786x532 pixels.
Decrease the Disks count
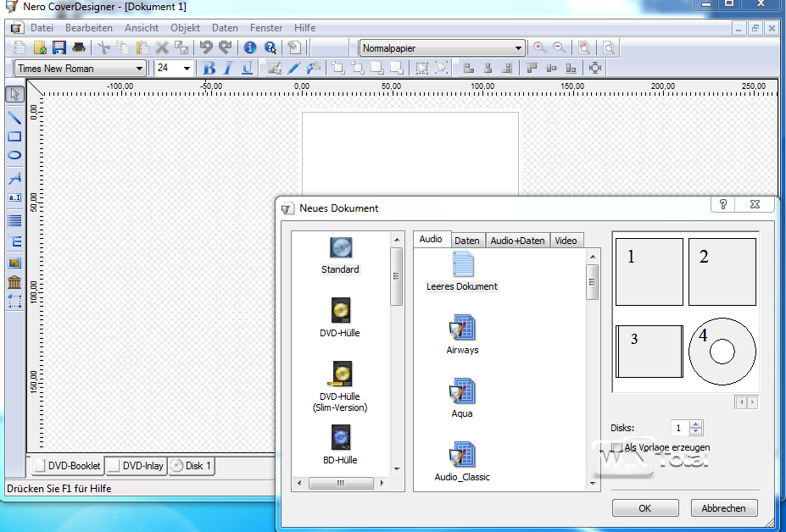pyautogui.click(x=696, y=431)
